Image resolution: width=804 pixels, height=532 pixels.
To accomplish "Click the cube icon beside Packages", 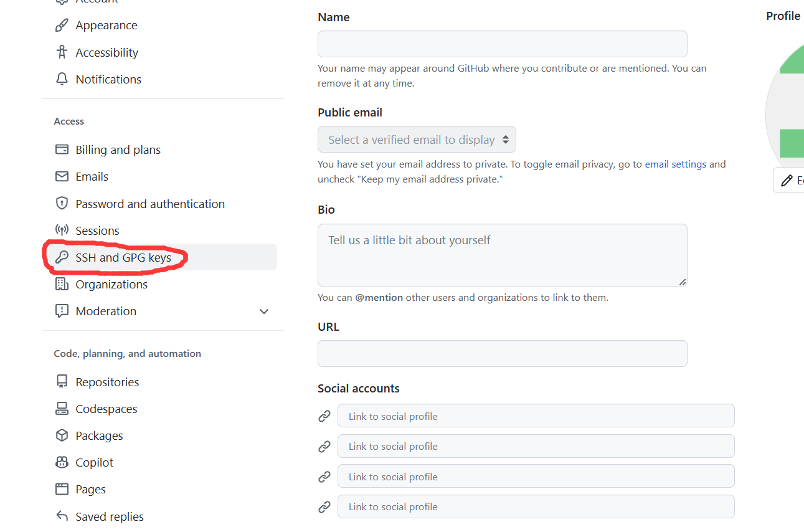I will (62, 435).
